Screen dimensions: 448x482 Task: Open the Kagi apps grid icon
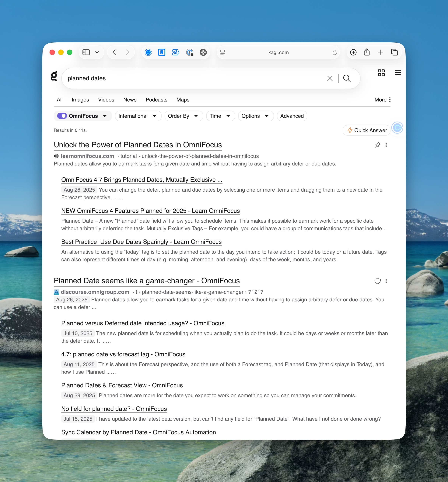(381, 73)
